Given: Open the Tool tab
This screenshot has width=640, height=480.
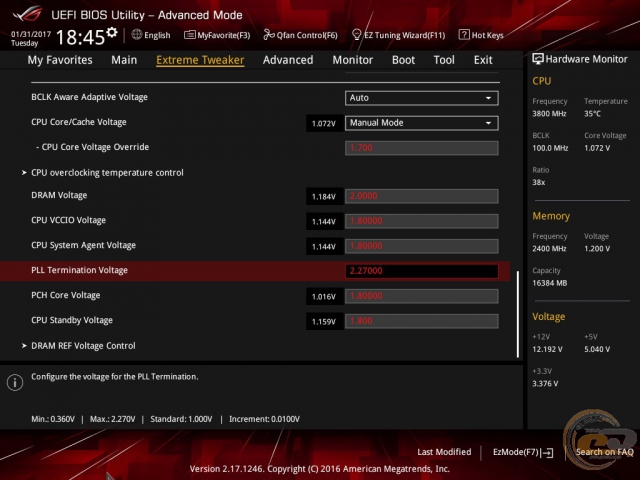Looking at the screenshot, I should (444, 60).
